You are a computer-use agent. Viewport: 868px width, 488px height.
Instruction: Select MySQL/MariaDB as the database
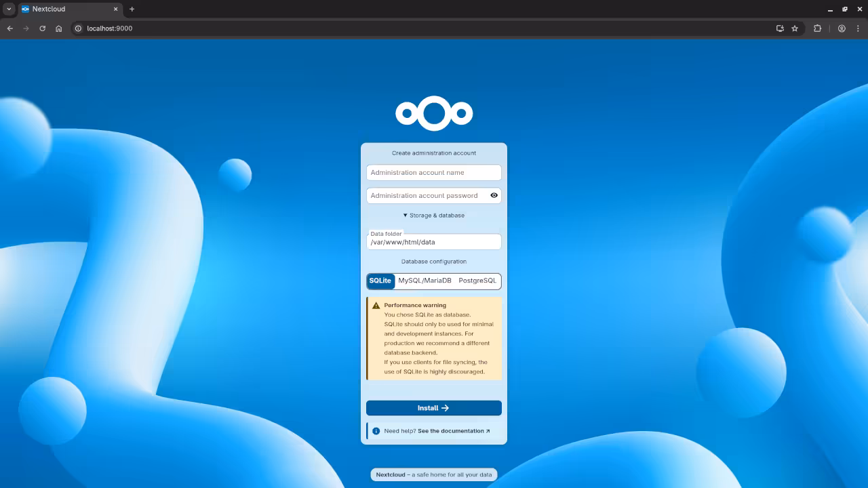coord(424,281)
